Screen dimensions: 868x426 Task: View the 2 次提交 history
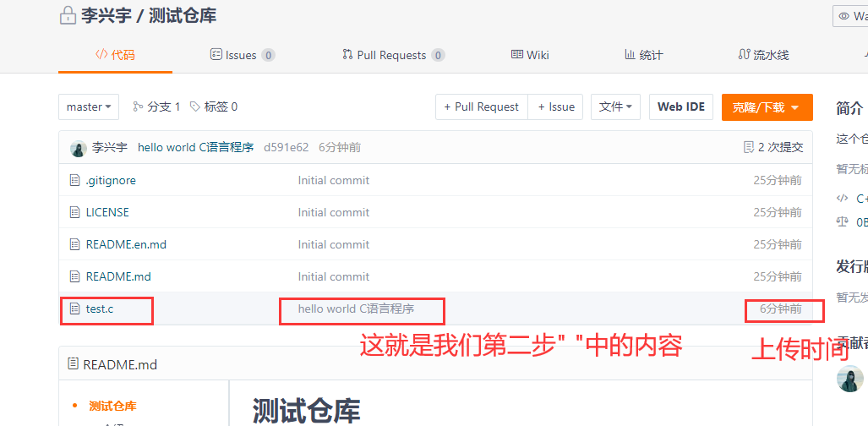773,147
